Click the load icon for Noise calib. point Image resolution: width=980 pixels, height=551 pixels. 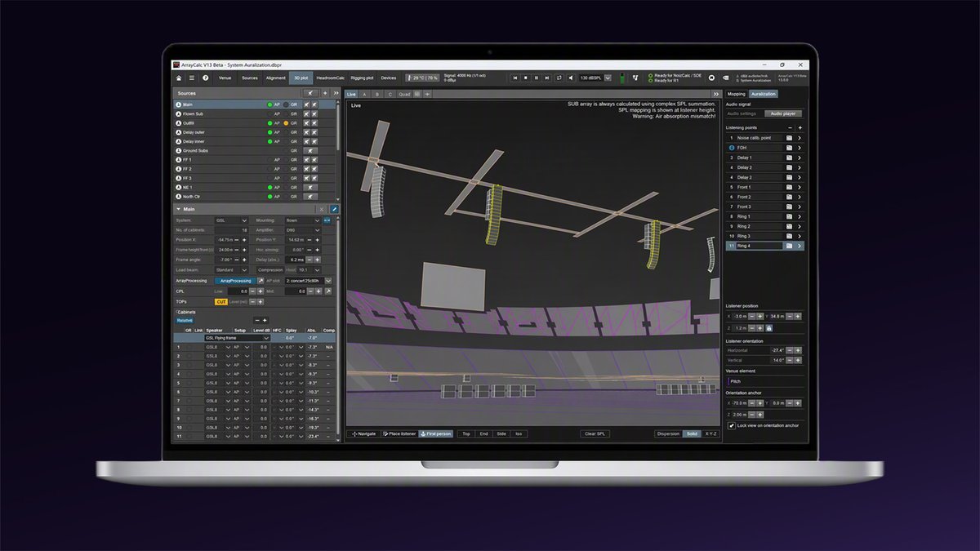[789, 138]
